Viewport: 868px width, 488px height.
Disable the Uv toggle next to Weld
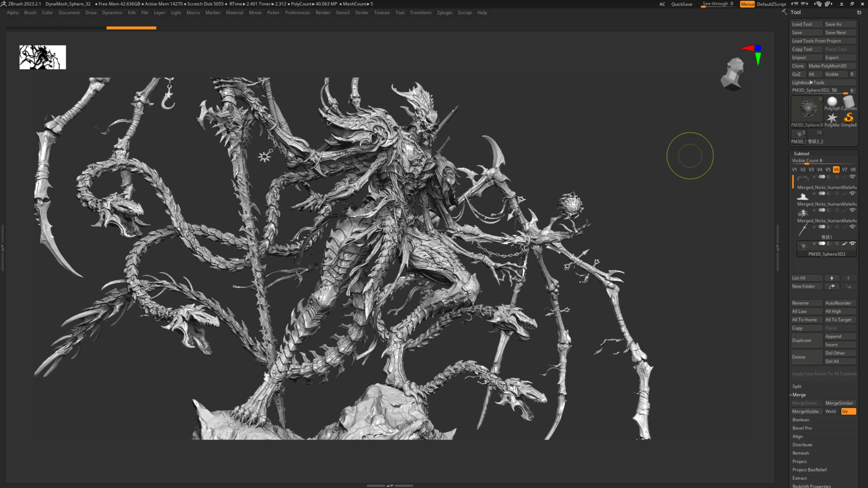click(848, 411)
